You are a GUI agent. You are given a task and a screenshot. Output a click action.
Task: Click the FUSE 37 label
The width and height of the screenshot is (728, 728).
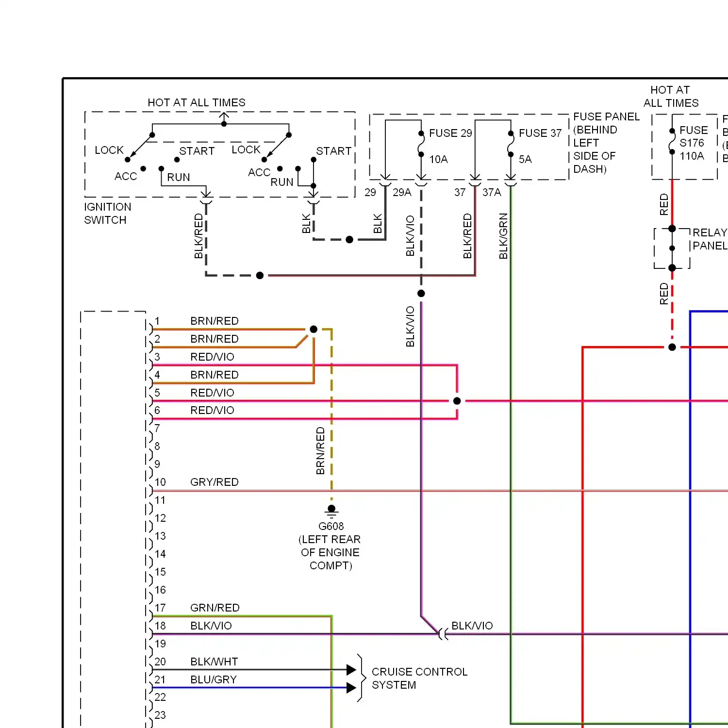pyautogui.click(x=540, y=133)
